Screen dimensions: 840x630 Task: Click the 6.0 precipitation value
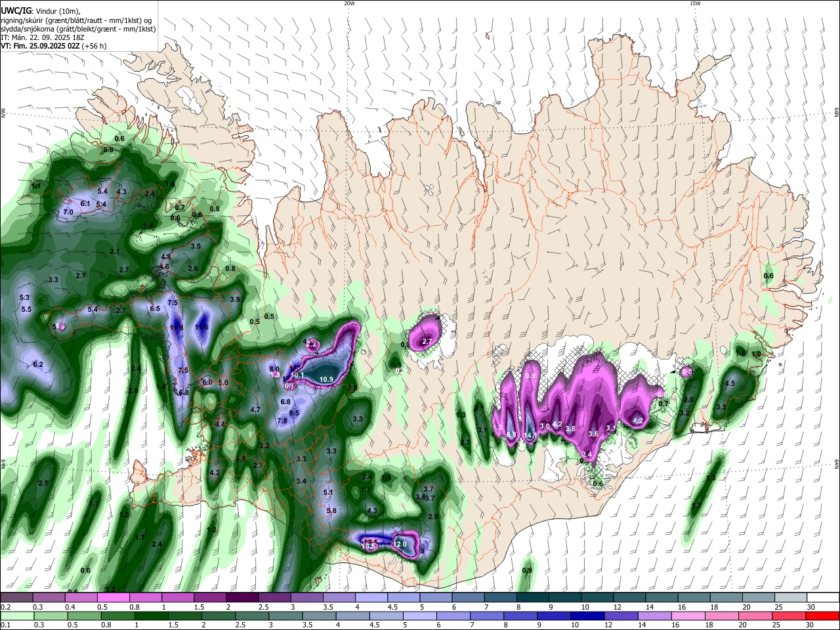pos(207,382)
